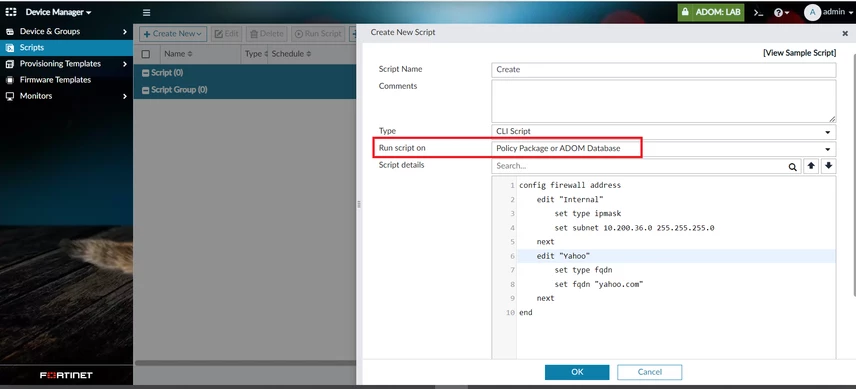
Task: Click the search next down arrow
Action: point(829,166)
